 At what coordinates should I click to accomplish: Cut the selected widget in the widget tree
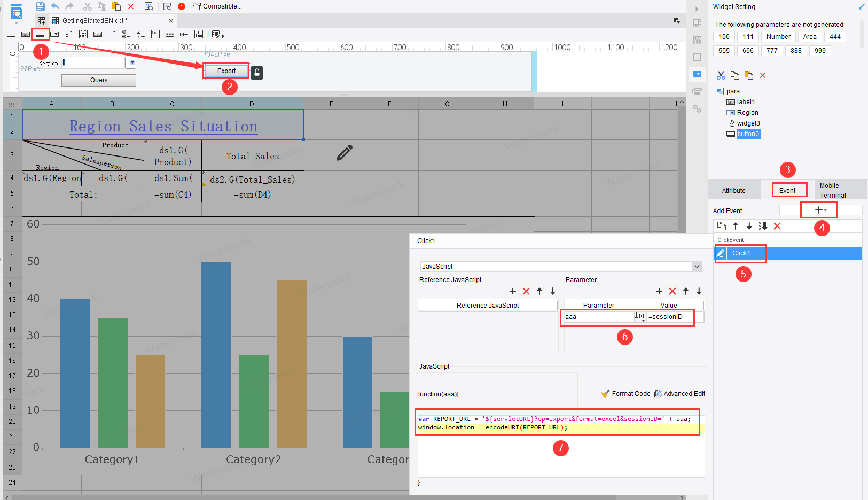[x=721, y=75]
